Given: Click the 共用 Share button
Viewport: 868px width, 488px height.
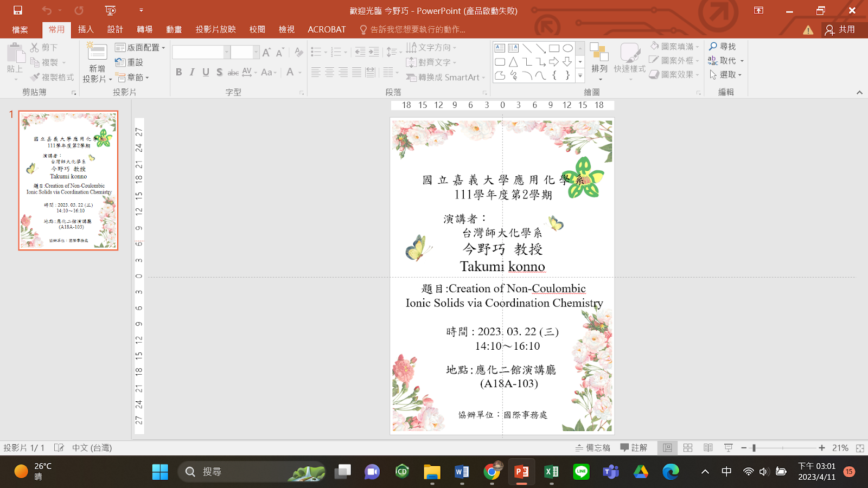Looking at the screenshot, I should 840,30.
